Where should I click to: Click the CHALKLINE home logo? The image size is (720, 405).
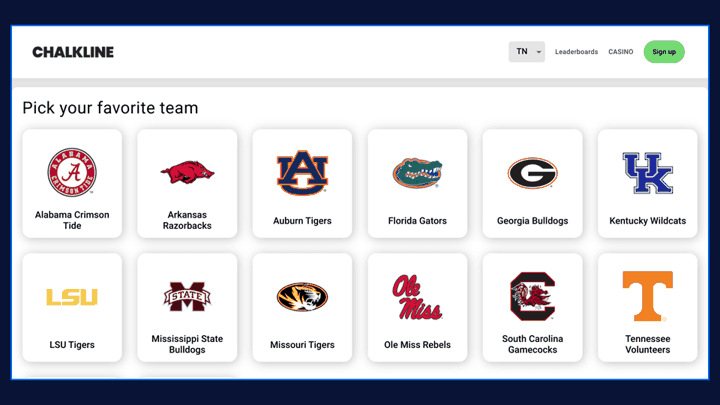pyautogui.click(x=73, y=52)
